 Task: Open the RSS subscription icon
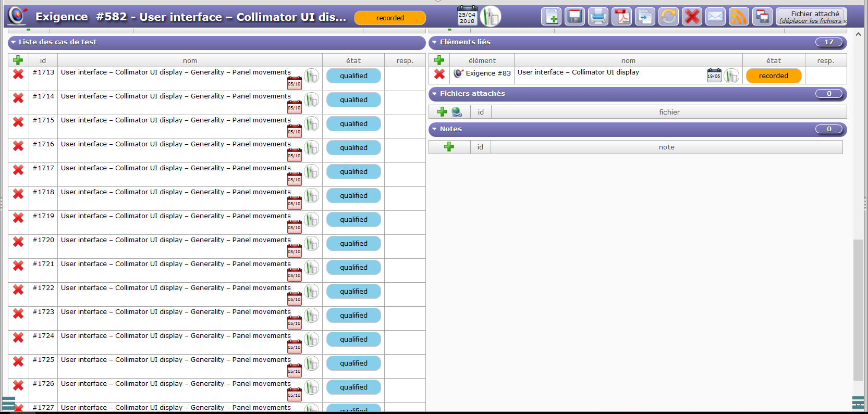coord(739,17)
